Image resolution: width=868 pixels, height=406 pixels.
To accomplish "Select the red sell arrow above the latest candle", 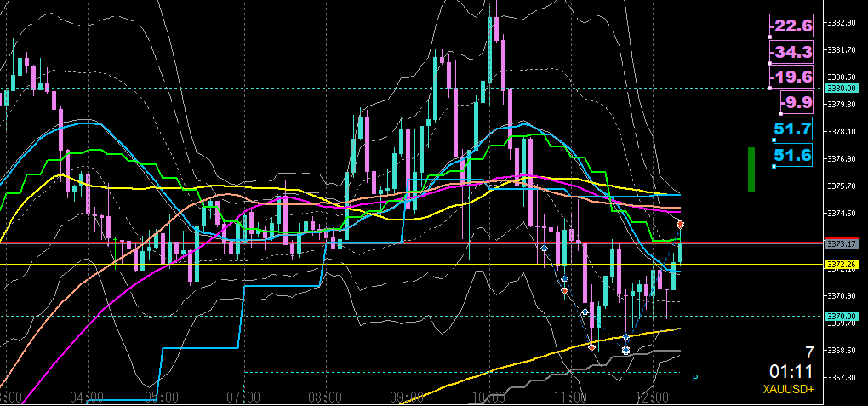I will click(x=680, y=225).
